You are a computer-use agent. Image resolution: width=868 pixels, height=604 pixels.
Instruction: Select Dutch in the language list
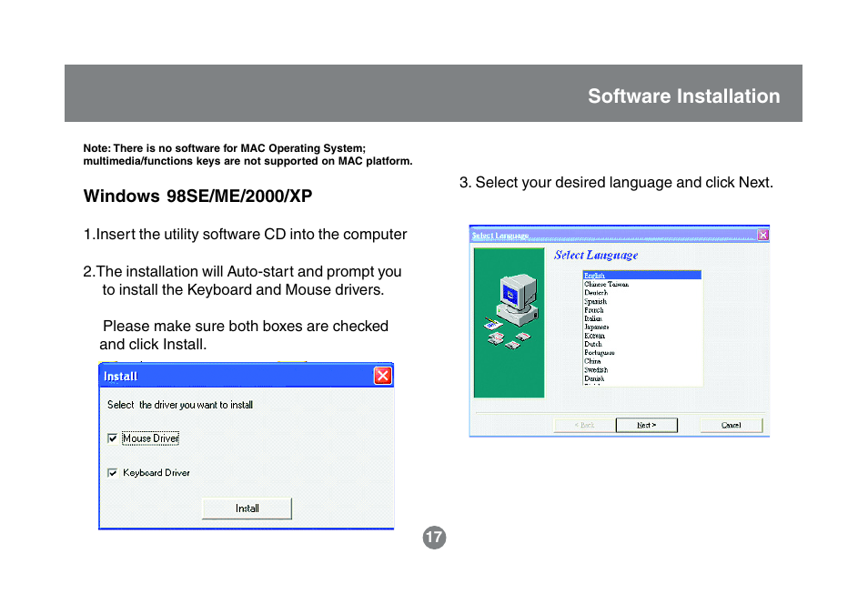tap(642, 344)
